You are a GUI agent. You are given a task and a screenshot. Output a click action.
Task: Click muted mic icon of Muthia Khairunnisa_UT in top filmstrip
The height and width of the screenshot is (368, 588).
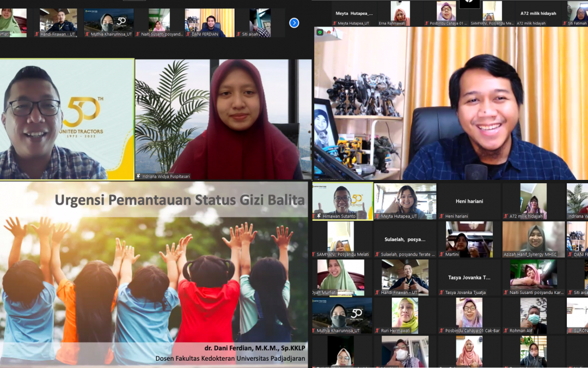(x=87, y=34)
